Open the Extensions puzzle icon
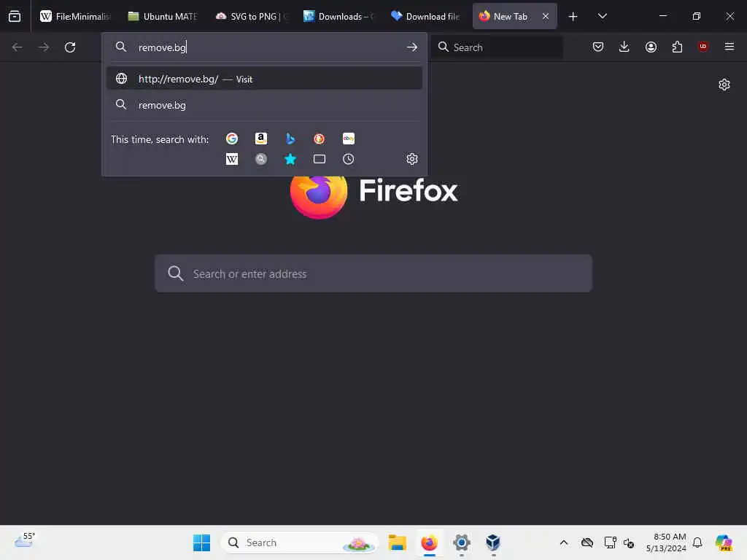Image resolution: width=747 pixels, height=560 pixels. 677,47
